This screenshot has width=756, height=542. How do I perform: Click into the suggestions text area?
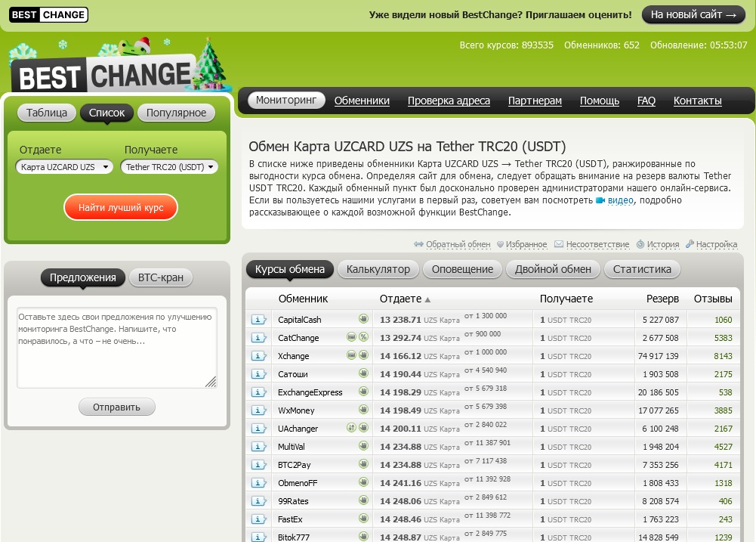point(116,348)
